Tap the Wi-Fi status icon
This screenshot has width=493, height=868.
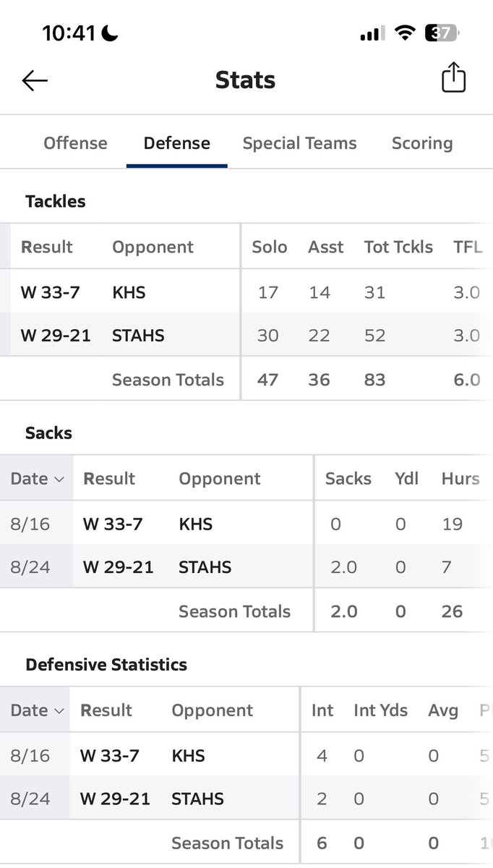pos(406,33)
